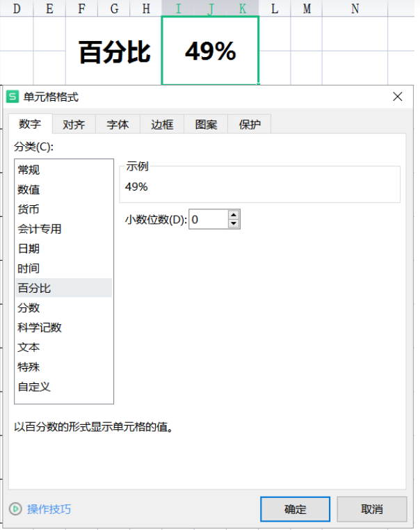Select 常规 in category list

pos(63,170)
